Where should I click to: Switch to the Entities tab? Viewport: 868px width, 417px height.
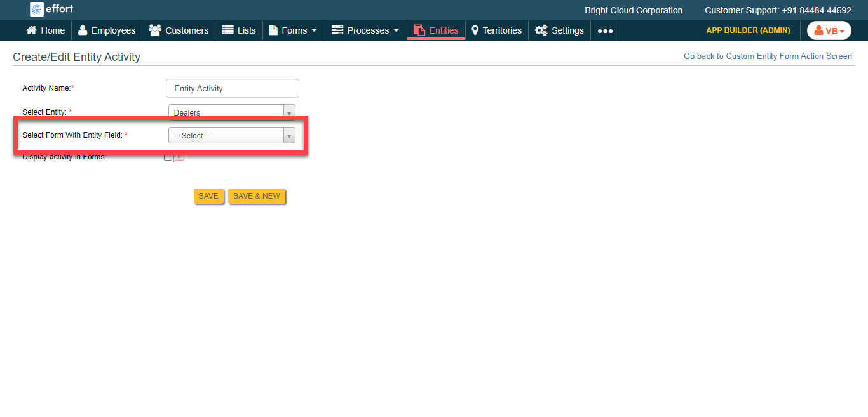point(436,30)
